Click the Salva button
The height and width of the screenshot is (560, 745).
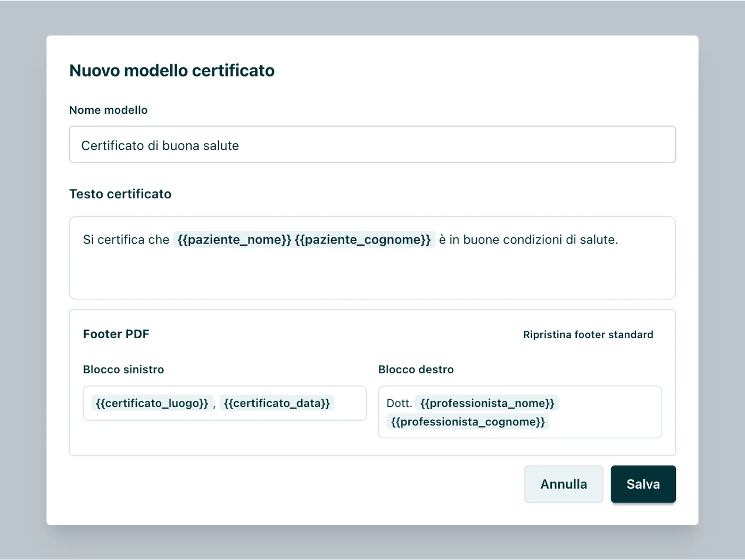point(643,484)
